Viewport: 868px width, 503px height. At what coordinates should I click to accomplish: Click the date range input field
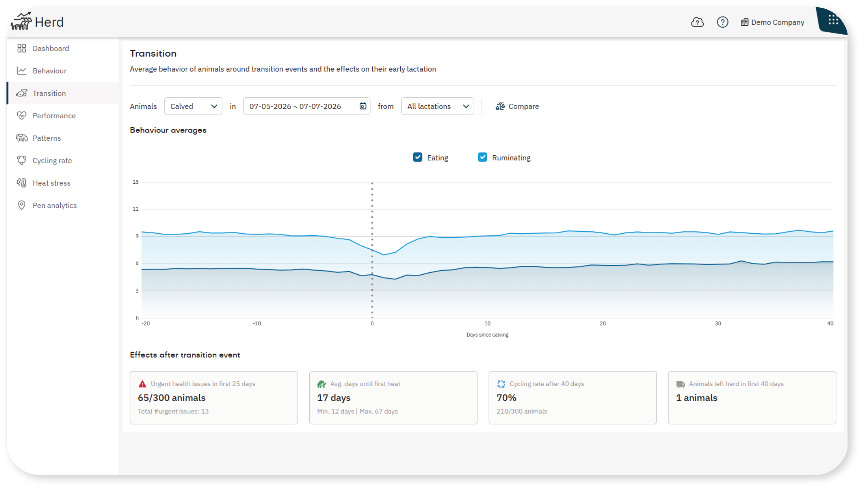(x=307, y=106)
